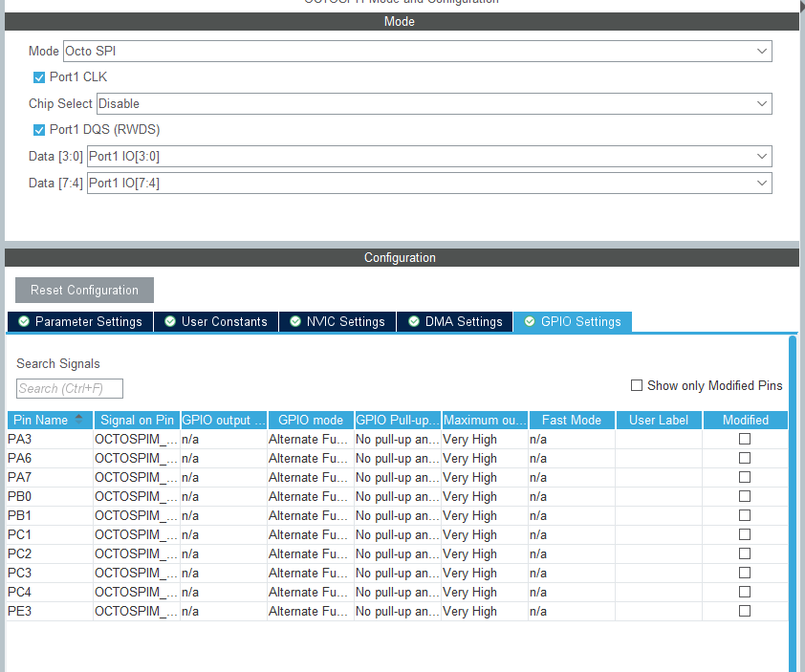Select the PC4 pin row
This screenshot has width=805, height=672.
398,592
